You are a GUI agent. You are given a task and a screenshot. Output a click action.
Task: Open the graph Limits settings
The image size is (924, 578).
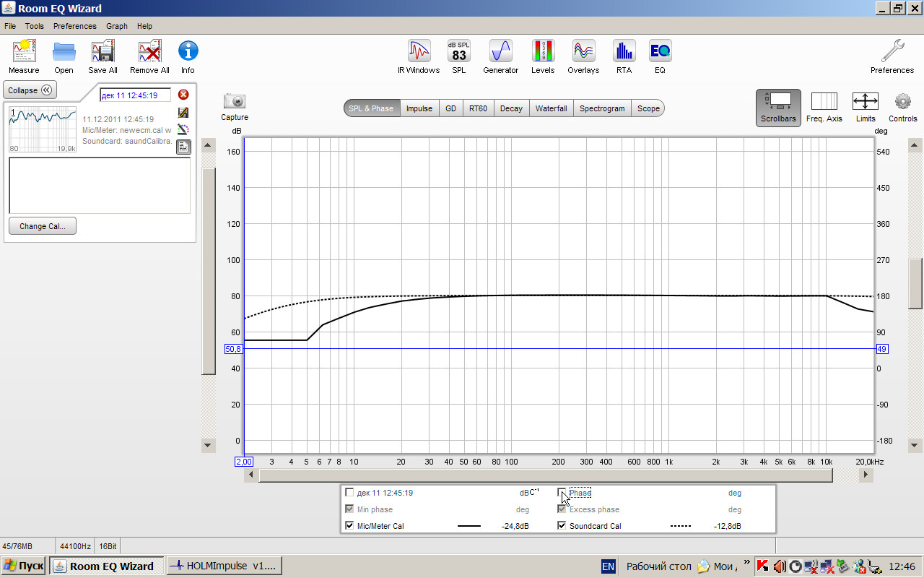[865, 108]
